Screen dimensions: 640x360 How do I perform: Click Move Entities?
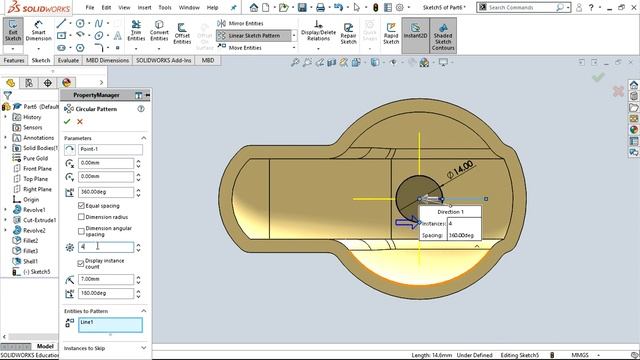[x=240, y=48]
